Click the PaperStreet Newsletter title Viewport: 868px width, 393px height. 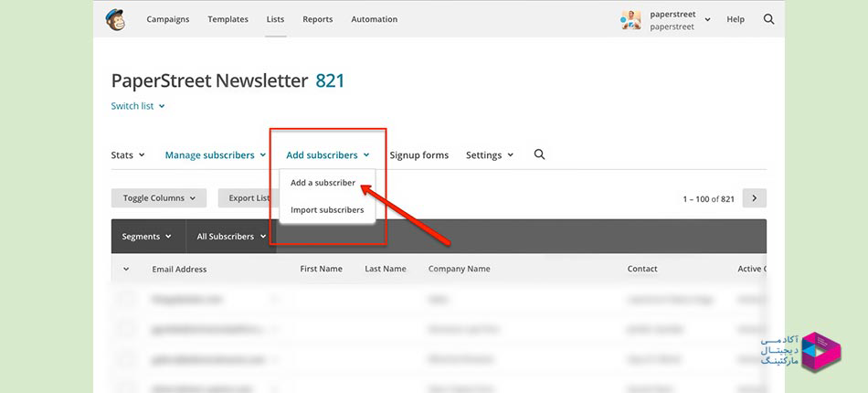point(209,80)
